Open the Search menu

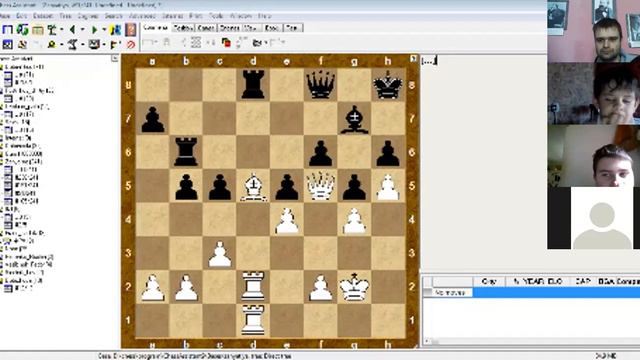tap(113, 16)
